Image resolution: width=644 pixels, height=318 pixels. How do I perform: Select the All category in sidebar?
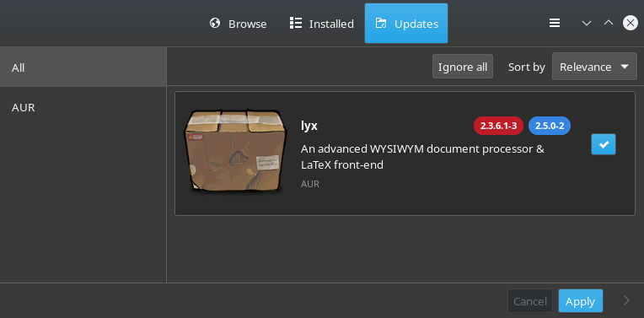pos(83,67)
